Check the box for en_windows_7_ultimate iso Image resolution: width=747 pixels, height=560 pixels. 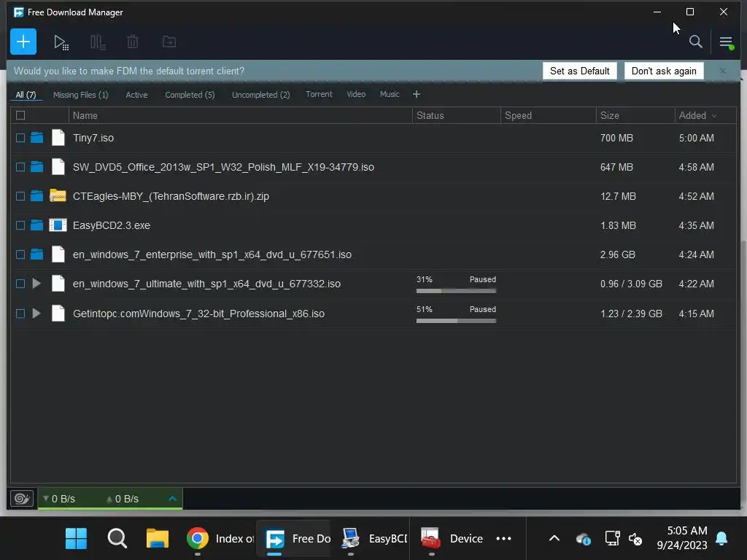[20, 284]
